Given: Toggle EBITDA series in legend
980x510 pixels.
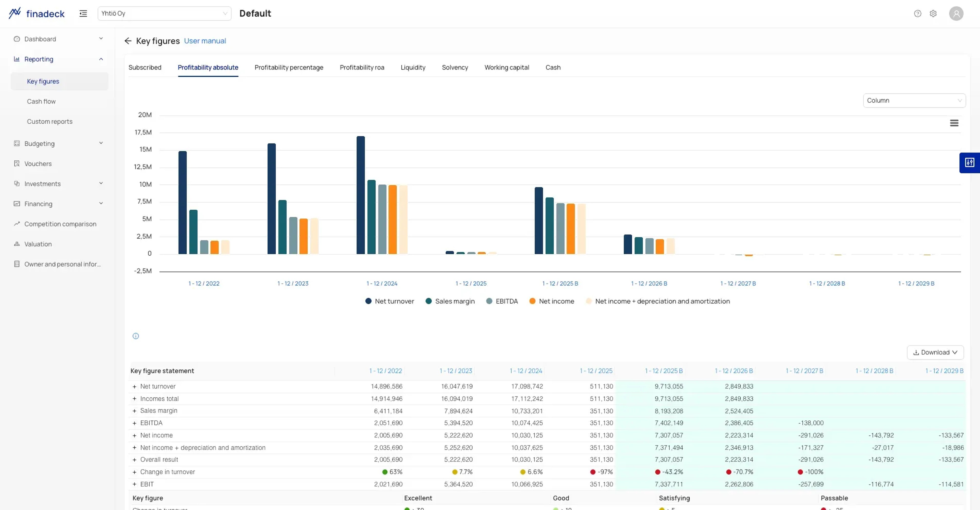Looking at the screenshot, I should click(x=502, y=301).
